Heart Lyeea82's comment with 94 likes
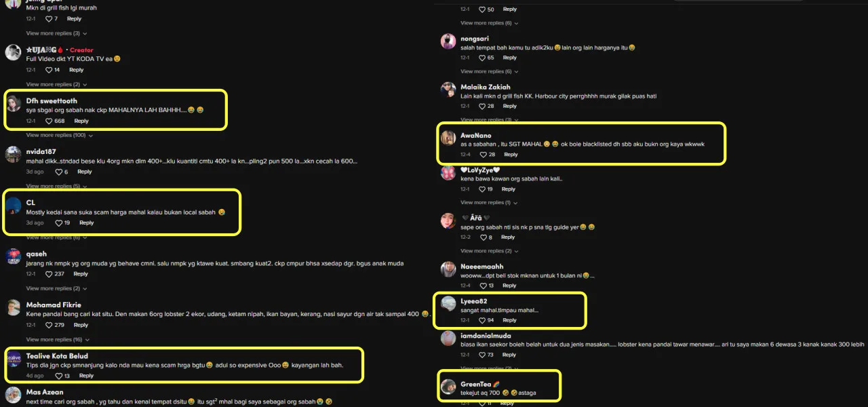This screenshot has height=407, width=868. pyautogui.click(x=483, y=320)
